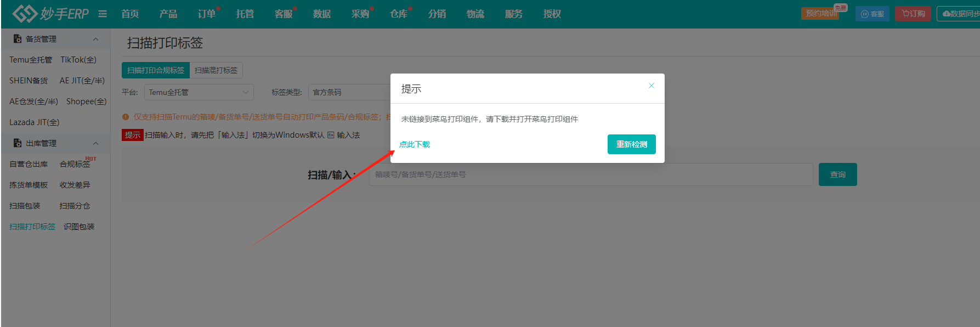Toggle the sidebar hamburger menu icon
This screenshot has width=980, height=327.
(103, 14)
